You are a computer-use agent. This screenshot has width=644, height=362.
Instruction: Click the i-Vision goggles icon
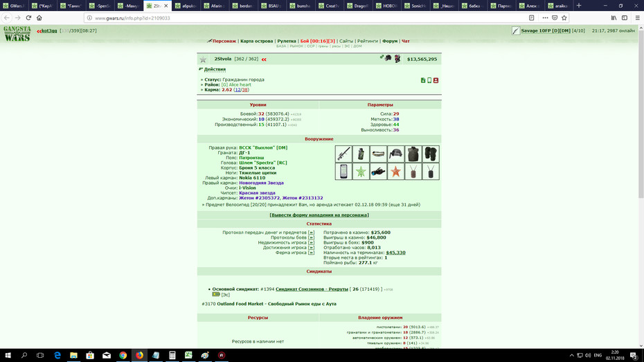click(378, 172)
